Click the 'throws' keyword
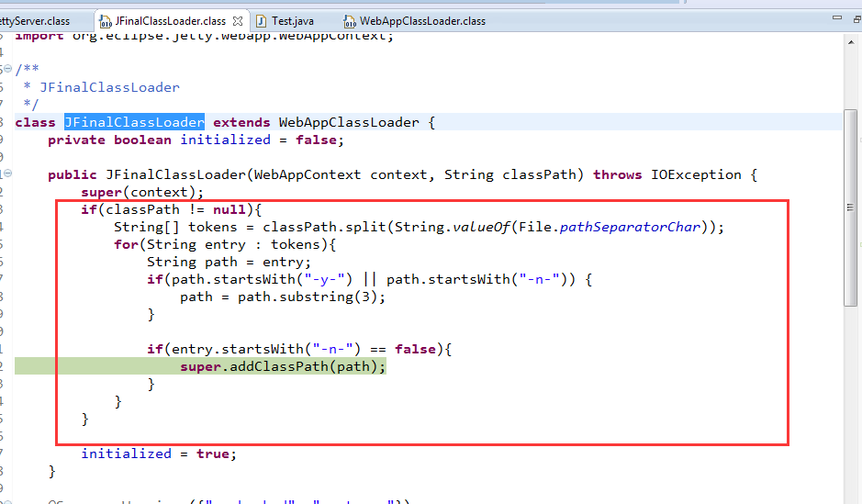This screenshot has height=504, width=862. pos(618,174)
